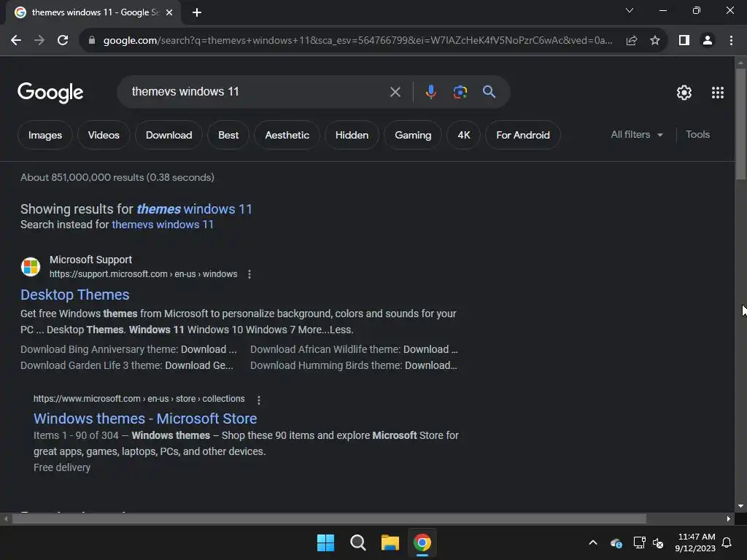Image resolution: width=747 pixels, height=560 pixels.
Task: Select the Hidden filter chip
Action: pos(352,135)
